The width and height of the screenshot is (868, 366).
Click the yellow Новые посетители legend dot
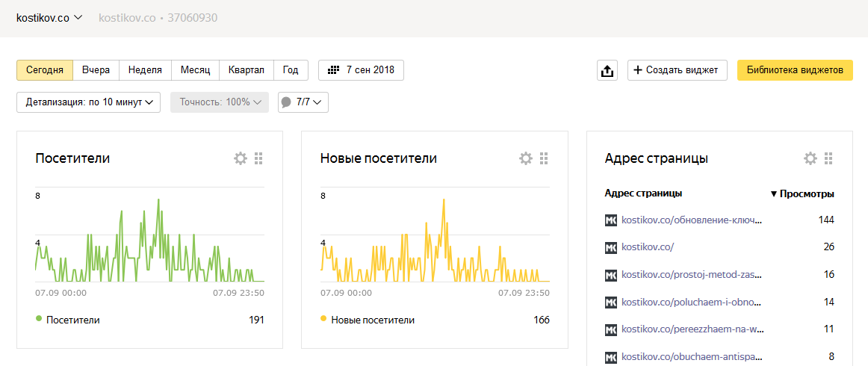point(324,319)
